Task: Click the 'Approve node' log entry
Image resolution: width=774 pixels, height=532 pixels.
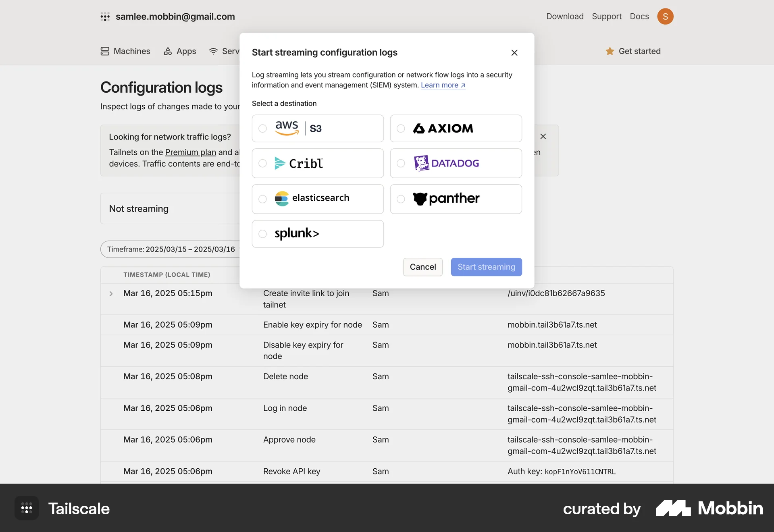Action: click(x=289, y=440)
